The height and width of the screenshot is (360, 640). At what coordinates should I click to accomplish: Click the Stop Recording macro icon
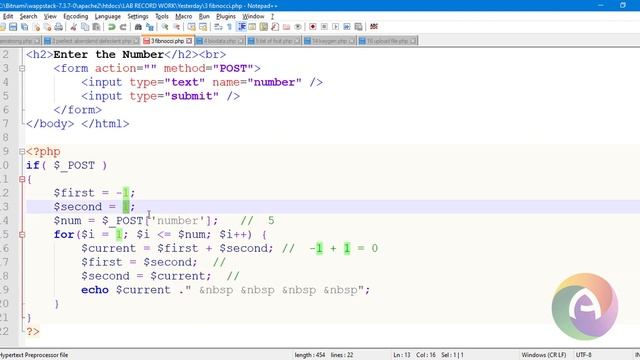tap(324, 27)
